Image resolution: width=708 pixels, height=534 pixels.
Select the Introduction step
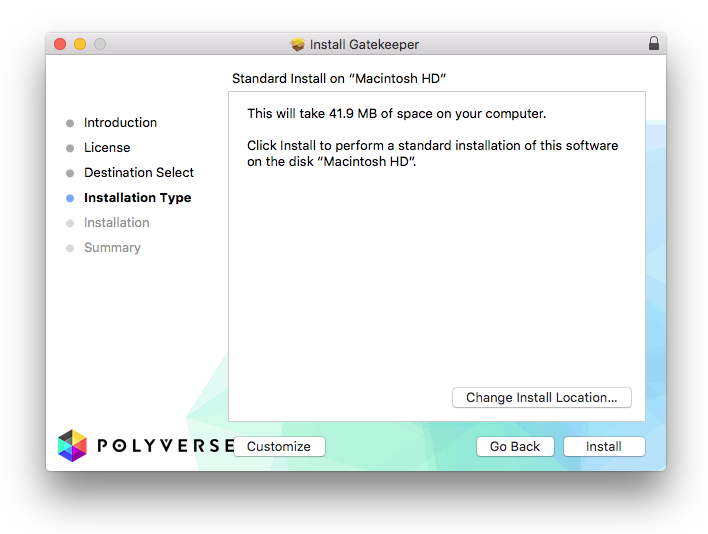point(120,122)
